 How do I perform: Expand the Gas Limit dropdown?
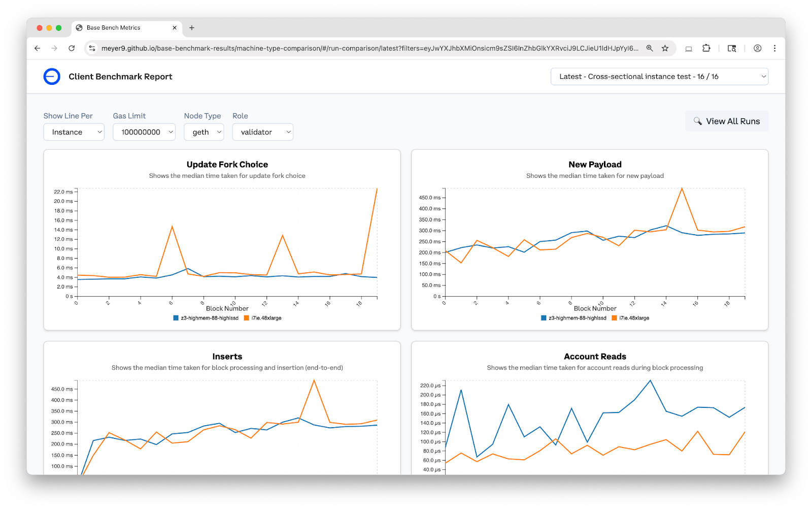tap(144, 132)
